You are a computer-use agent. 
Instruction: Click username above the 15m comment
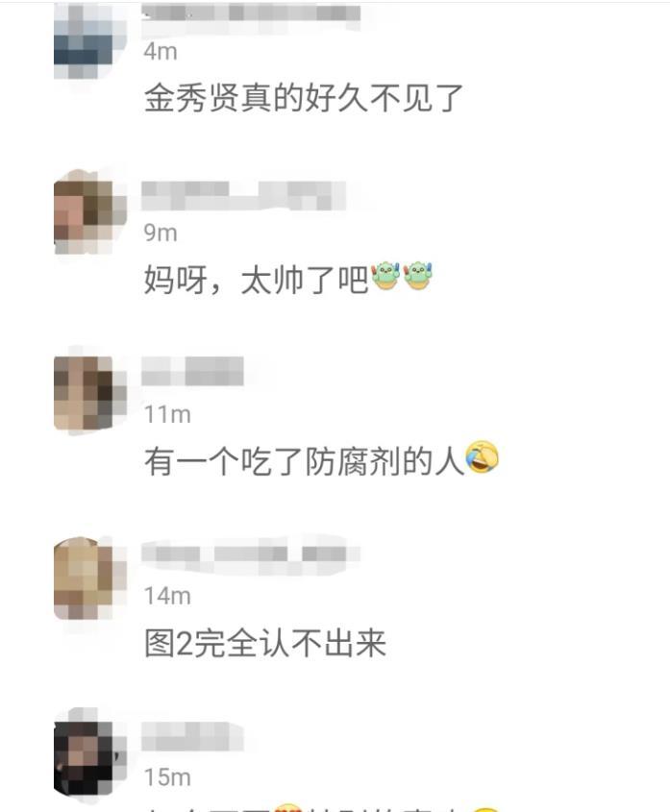[192, 736]
